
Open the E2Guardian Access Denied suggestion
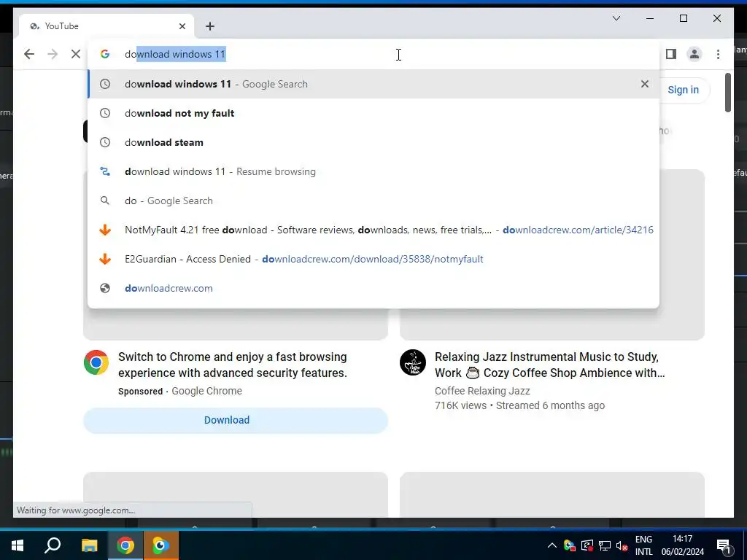coord(373,259)
